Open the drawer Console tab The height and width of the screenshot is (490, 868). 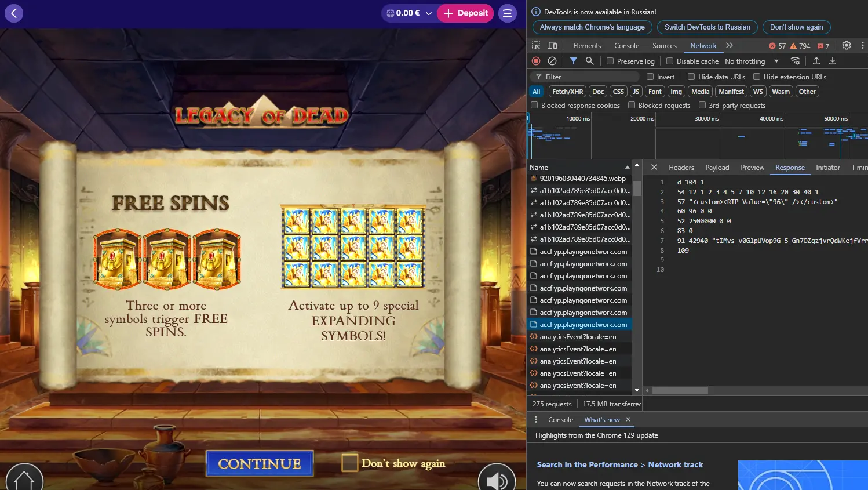561,419
